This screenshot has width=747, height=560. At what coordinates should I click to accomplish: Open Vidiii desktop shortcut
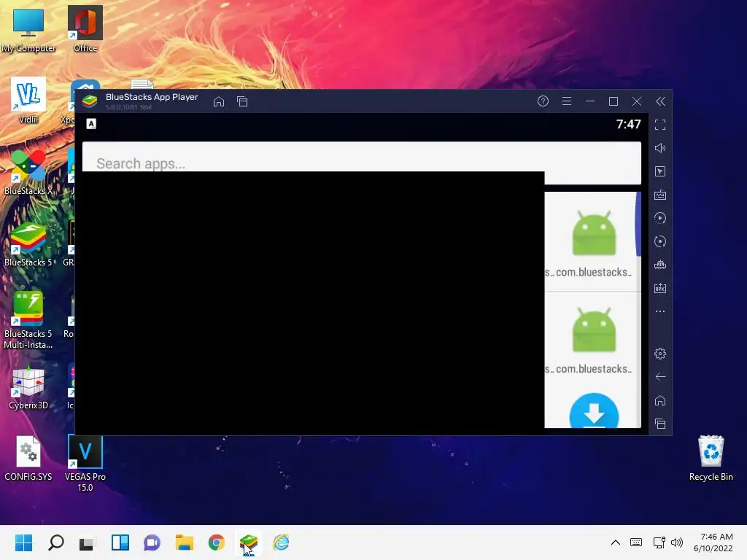point(28,101)
